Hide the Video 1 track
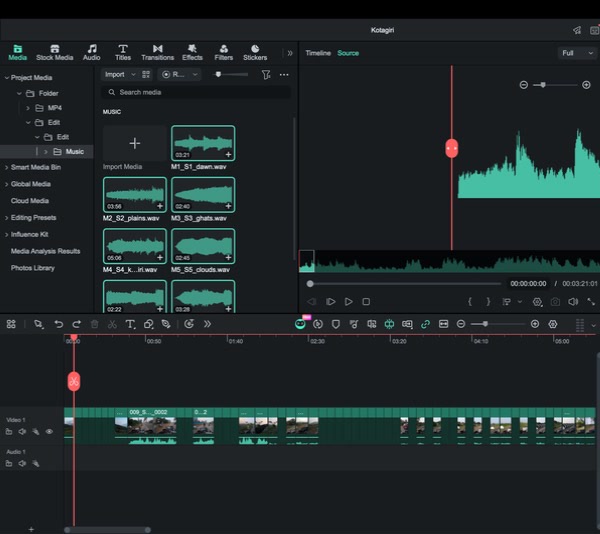This screenshot has height=534, width=600. 49,432
